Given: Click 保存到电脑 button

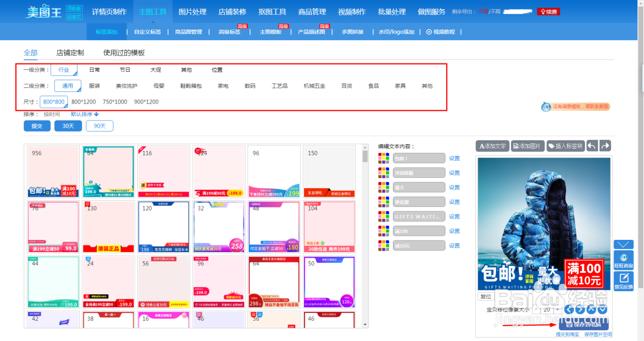Looking at the screenshot, I should pyautogui.click(x=584, y=324).
